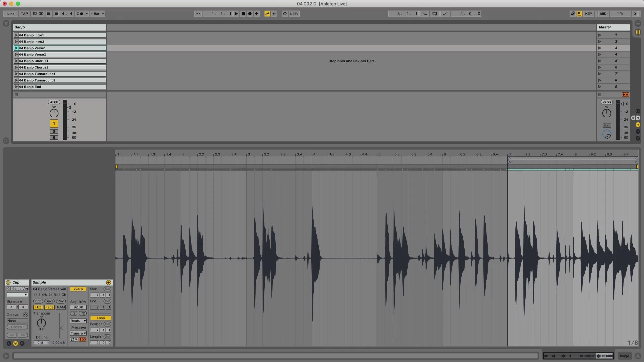Toggle the Link button
The height and width of the screenshot is (362, 644).
[x=11, y=14]
